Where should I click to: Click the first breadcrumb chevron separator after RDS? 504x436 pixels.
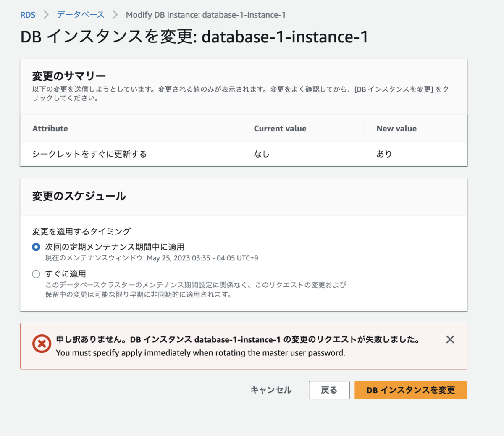click(x=46, y=15)
